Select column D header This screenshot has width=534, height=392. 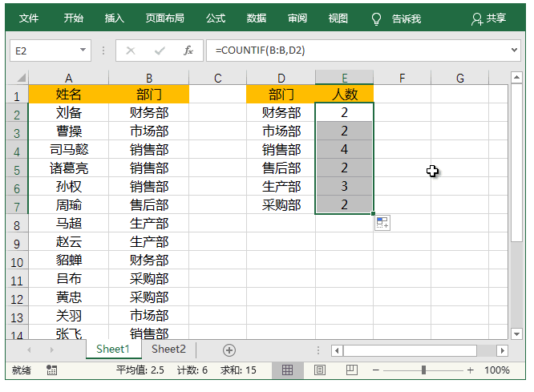point(281,78)
